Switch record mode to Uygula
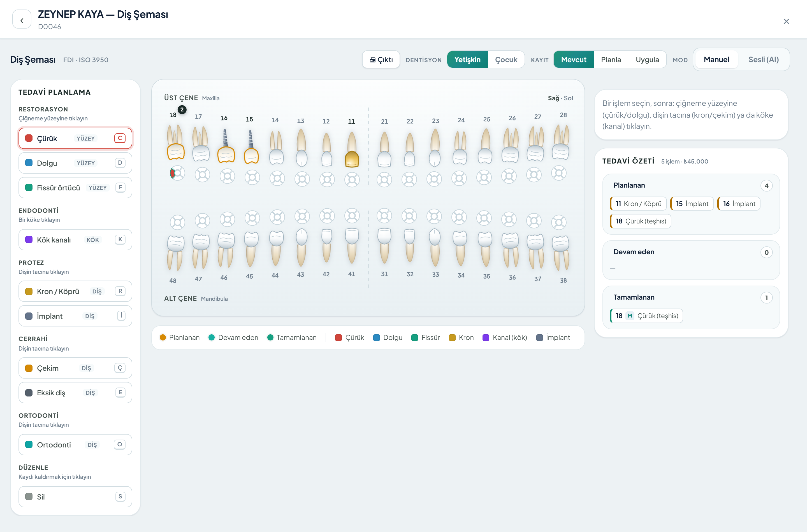The height and width of the screenshot is (532, 807). (647, 60)
